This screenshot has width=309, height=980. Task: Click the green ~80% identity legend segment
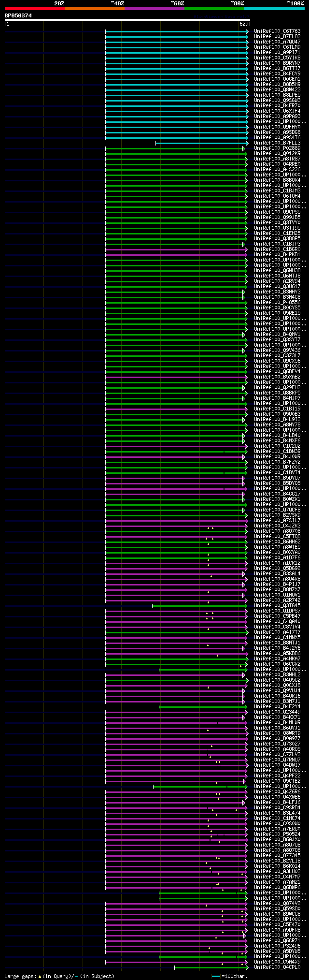tap(214, 9)
